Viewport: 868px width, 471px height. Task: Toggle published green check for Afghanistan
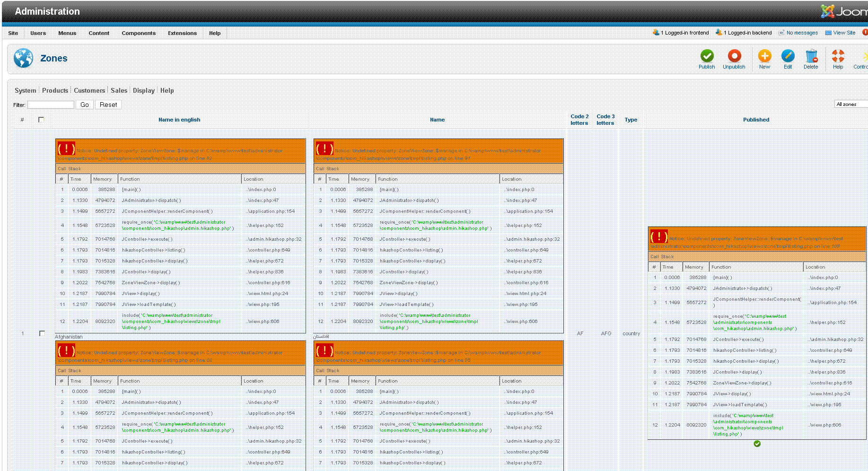(x=757, y=444)
